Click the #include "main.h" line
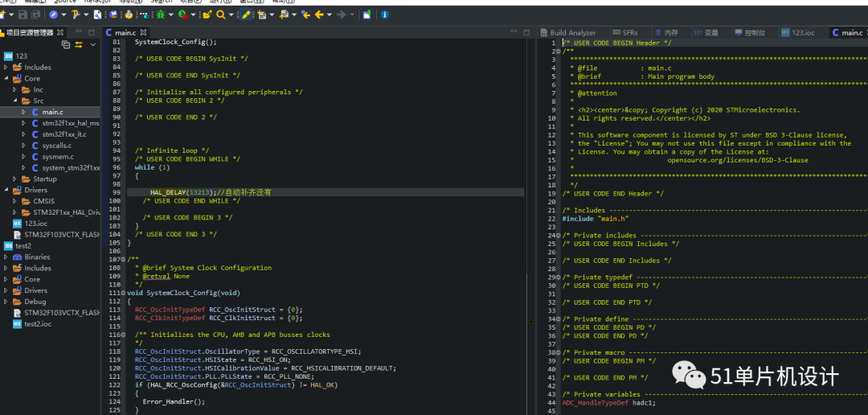Screen dimensions: 868x415 click(595, 219)
